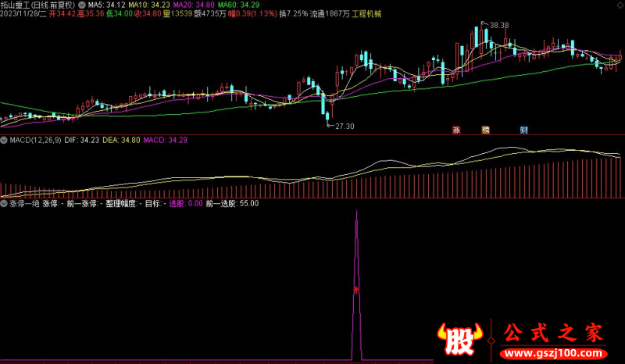The height and width of the screenshot is (364, 625).
Task: Click the 27.30 low price label
Action: (345, 127)
